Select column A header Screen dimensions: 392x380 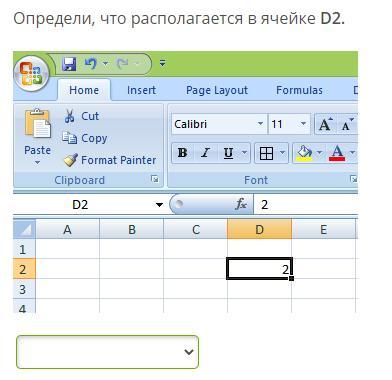68,229
